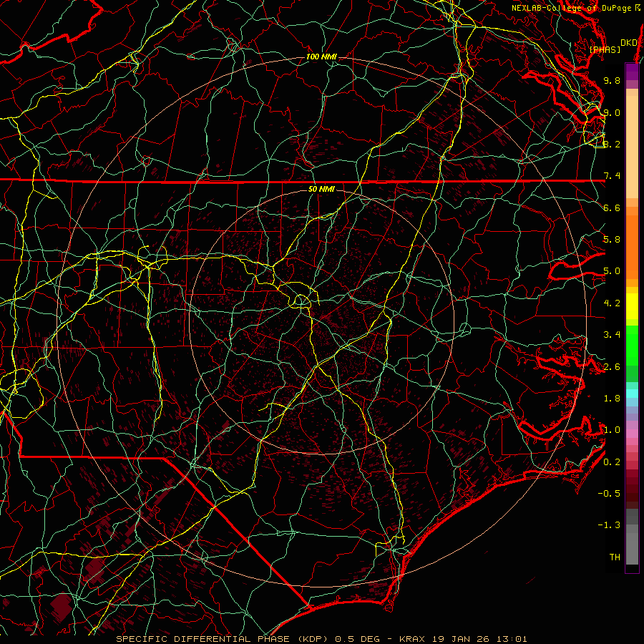
Task: Click the pink color scale segment
Action: pyautogui.click(x=632, y=434)
